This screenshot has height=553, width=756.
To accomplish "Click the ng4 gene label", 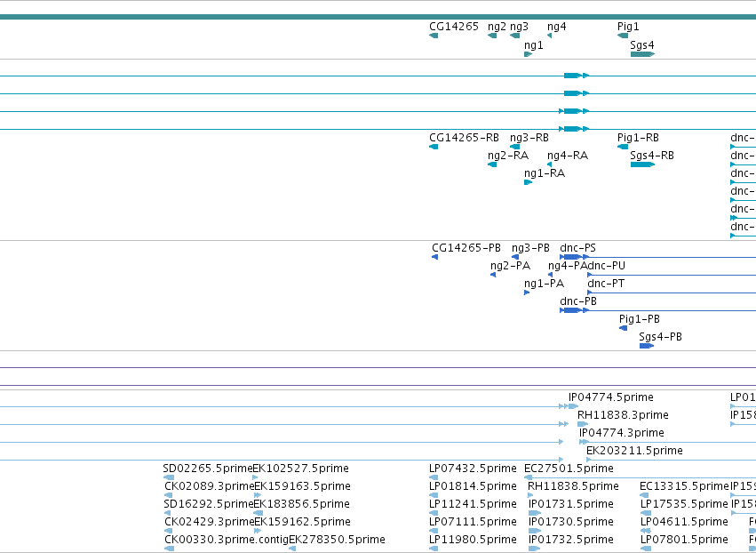I will tap(557, 27).
